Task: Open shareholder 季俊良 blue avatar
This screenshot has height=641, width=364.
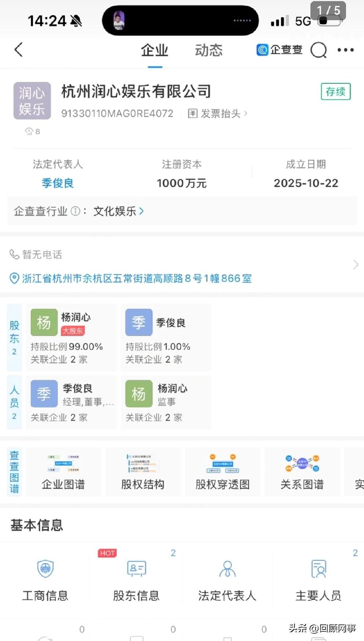Action: click(x=139, y=323)
